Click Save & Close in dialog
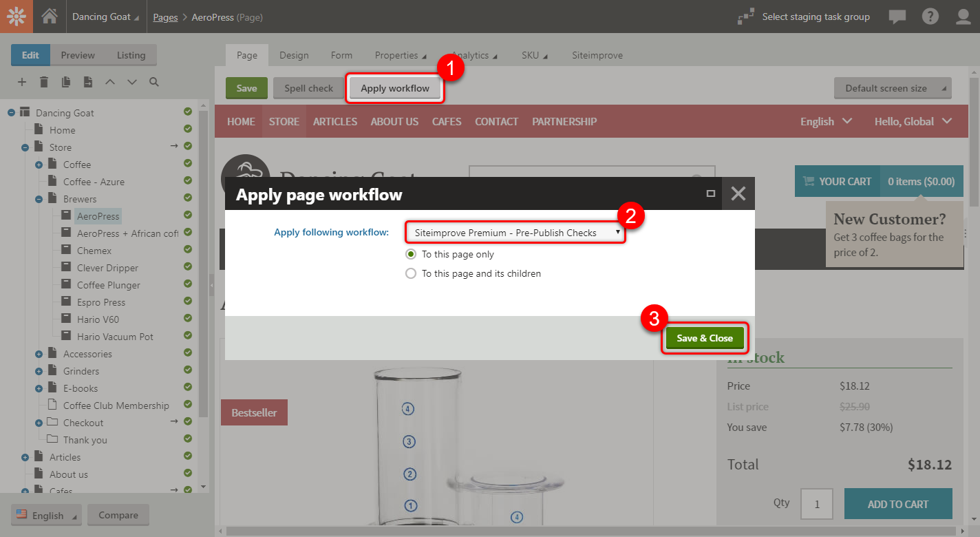The height and width of the screenshot is (537, 980). click(x=705, y=338)
